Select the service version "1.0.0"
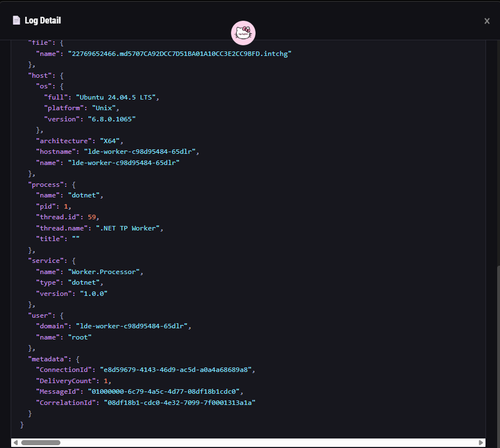The height and width of the screenshot is (448, 500). coord(94,294)
